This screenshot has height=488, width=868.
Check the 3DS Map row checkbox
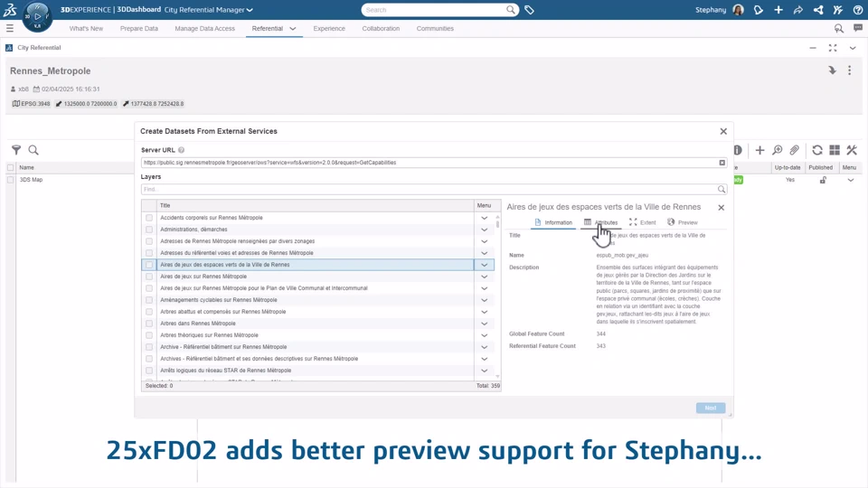11,180
